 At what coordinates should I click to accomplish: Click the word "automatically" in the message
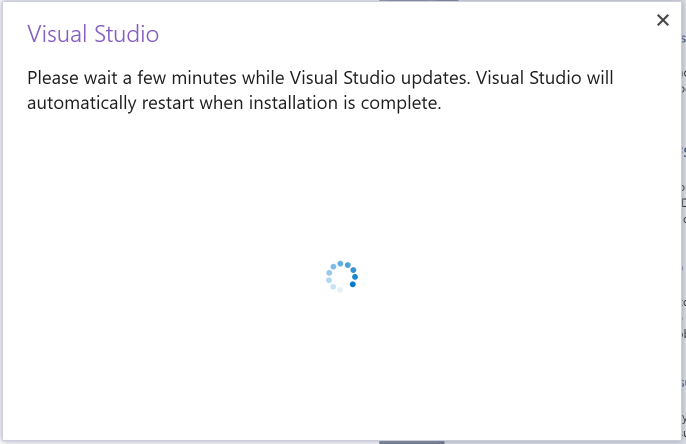coord(82,102)
